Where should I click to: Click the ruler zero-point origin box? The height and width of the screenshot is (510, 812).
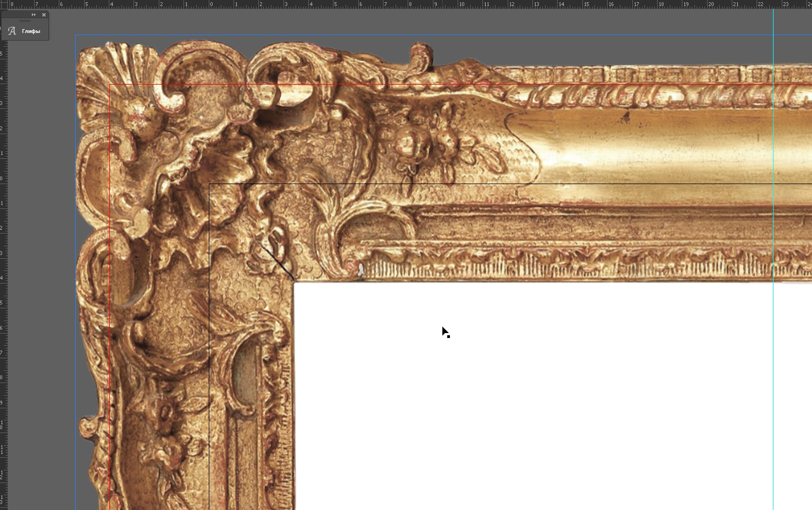(3, 4)
